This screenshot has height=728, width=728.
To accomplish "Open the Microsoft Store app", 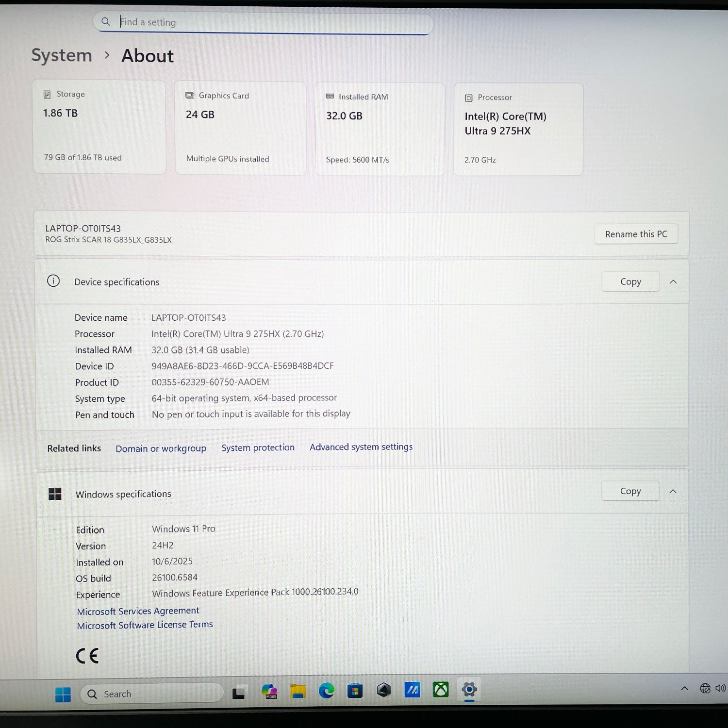I will pyautogui.click(x=355, y=690).
